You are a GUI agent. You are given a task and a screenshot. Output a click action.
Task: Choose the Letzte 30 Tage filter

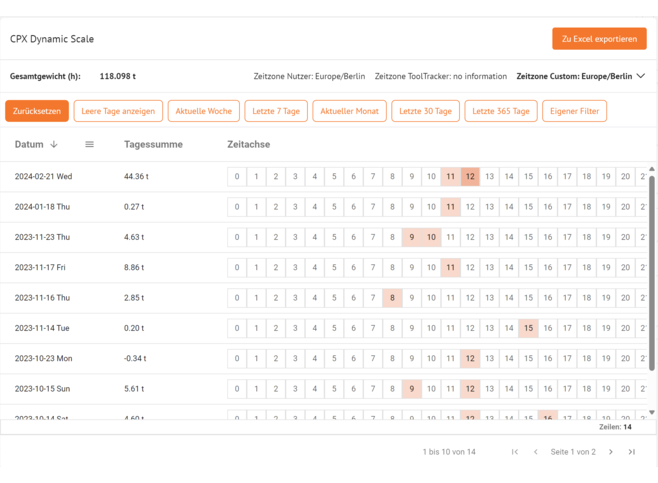click(426, 111)
